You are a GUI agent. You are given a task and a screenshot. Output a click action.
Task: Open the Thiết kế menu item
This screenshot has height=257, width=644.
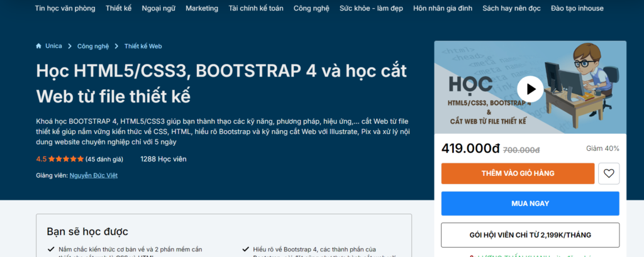(x=119, y=8)
